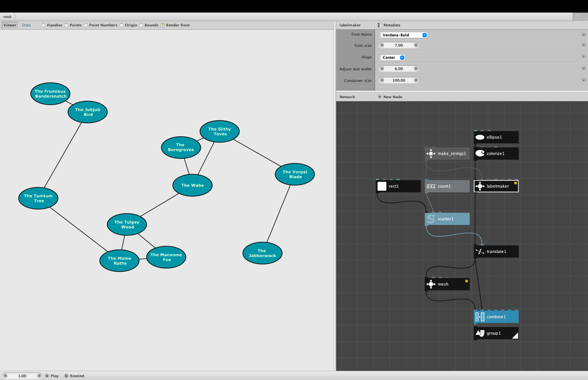Open Font size row options arrow
Image resolution: width=588 pixels, height=380 pixels.
(x=583, y=45)
